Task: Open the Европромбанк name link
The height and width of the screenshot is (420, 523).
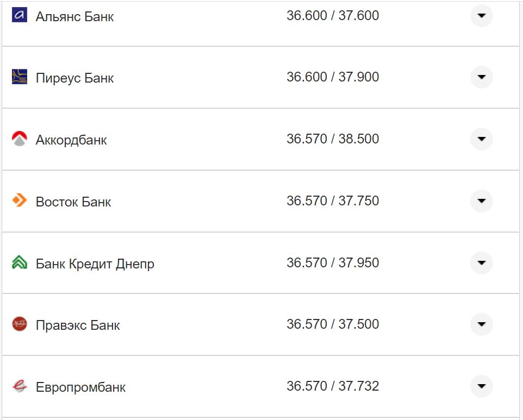Action: click(x=80, y=387)
